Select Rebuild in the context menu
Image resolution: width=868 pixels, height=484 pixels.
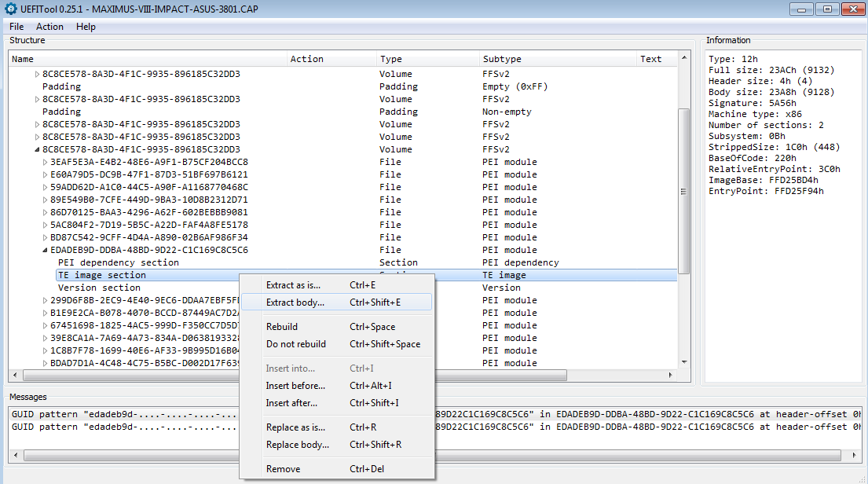336,327
